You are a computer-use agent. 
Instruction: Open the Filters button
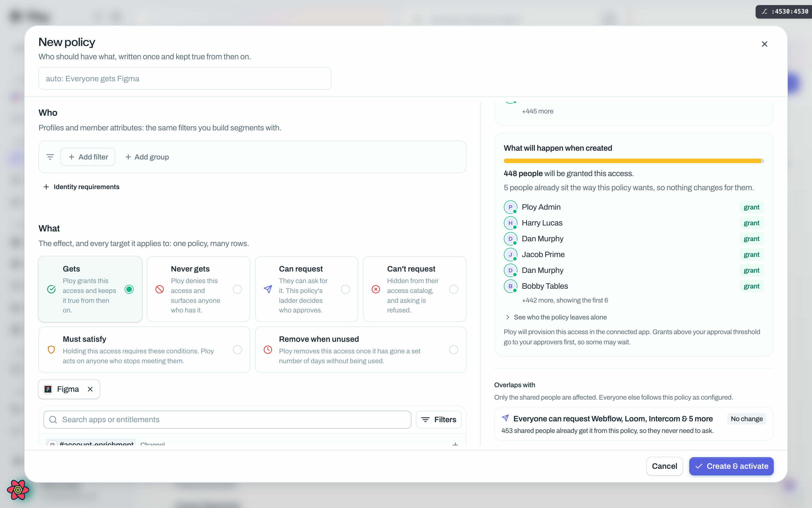click(x=438, y=420)
